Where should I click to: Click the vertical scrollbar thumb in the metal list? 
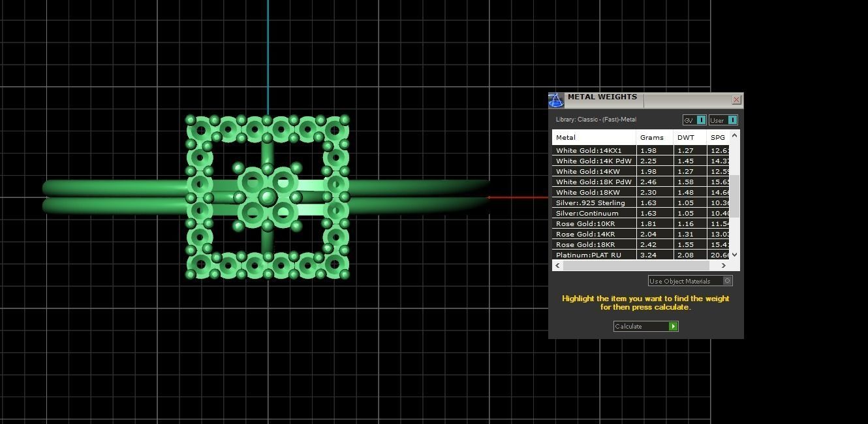(735, 196)
